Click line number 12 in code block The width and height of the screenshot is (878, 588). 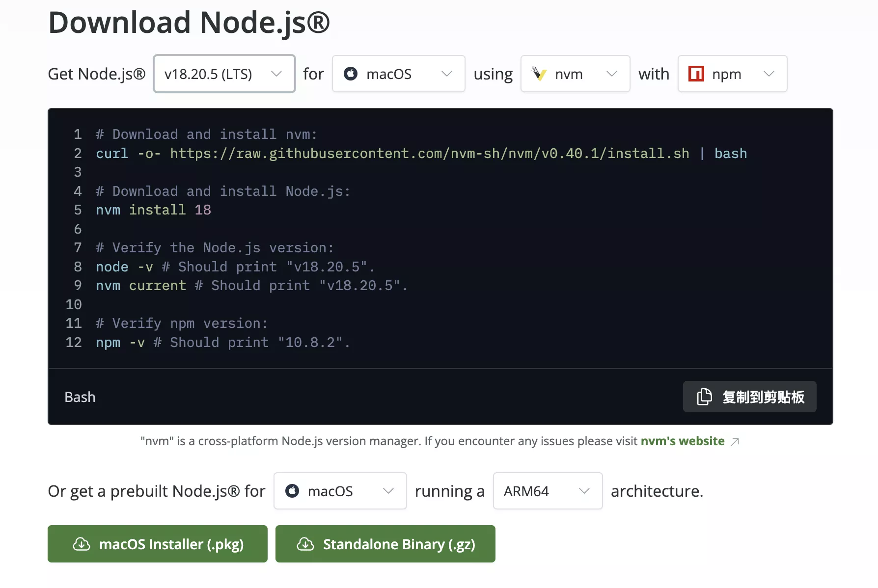pos(74,343)
